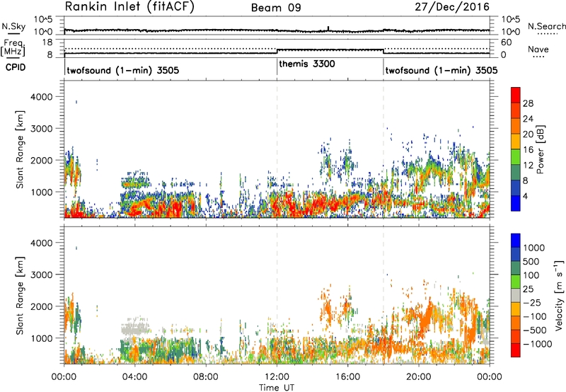Select the 'Freq. [MHz]' axis label

click(13, 48)
